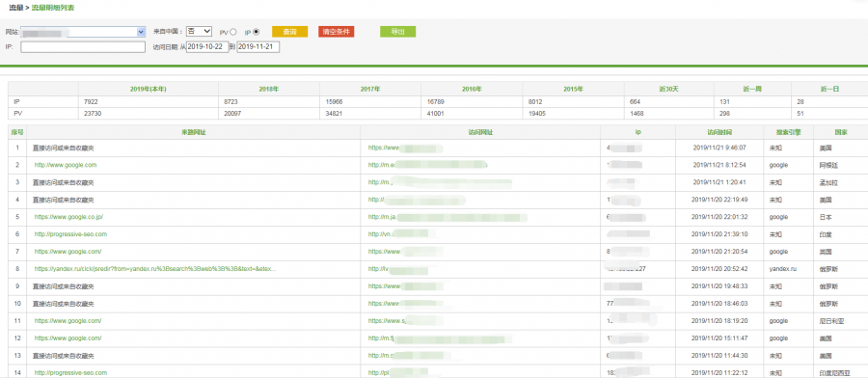The width and height of the screenshot is (868, 378).
Task: Open progressive-seo.com referrer in row 14
Action: pos(70,373)
